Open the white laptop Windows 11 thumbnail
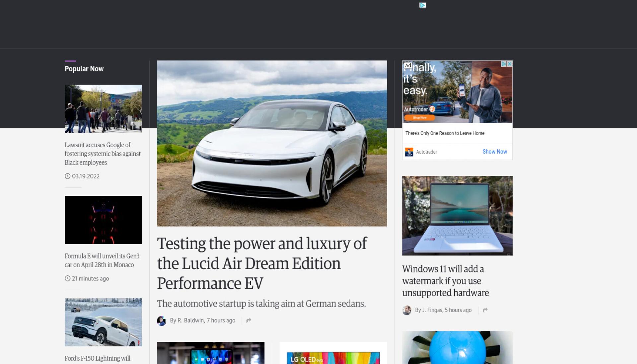The height and width of the screenshot is (364, 637). [457, 216]
